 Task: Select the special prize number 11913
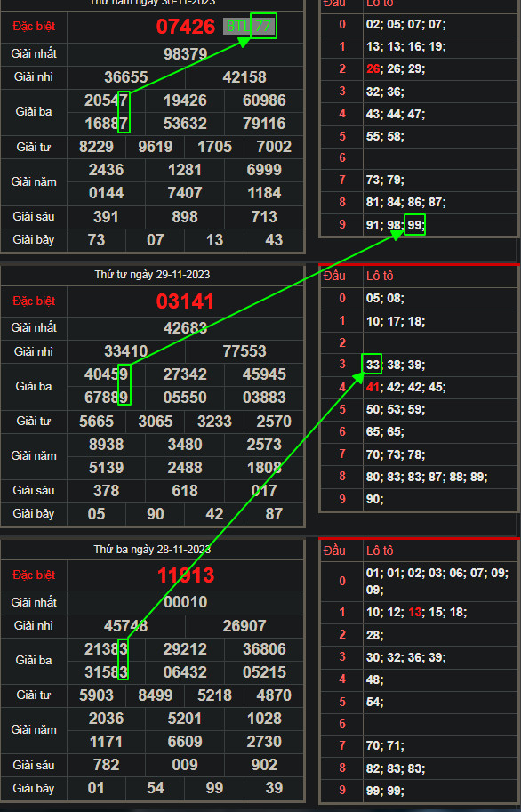(186, 575)
